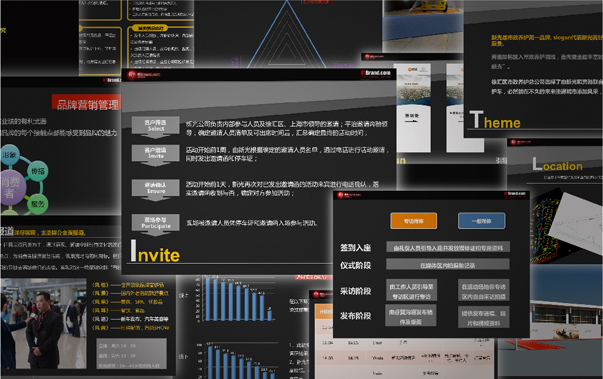Image resolution: width=603 pixels, height=379 pixels.
Task: Select the 客户筛选 Select step box
Action: tap(155, 126)
